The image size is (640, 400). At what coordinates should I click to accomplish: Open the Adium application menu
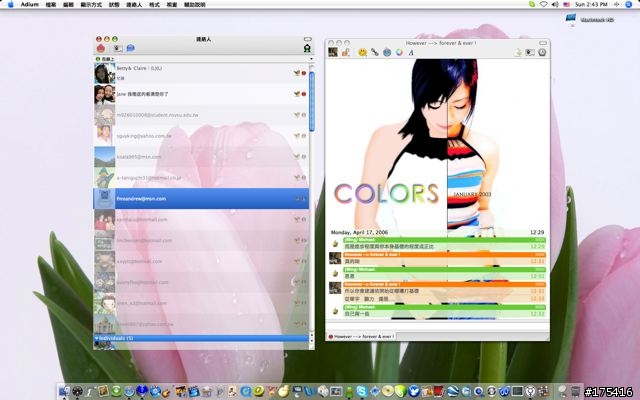(x=30, y=4)
